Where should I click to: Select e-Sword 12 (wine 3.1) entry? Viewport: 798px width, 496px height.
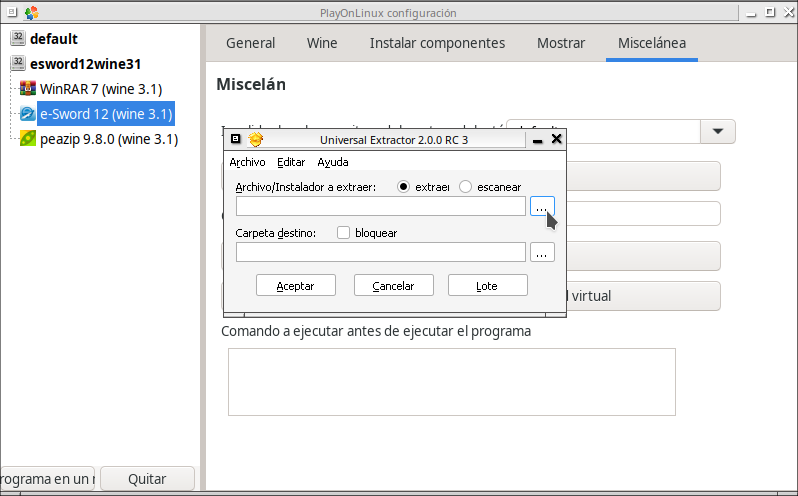click(106, 113)
